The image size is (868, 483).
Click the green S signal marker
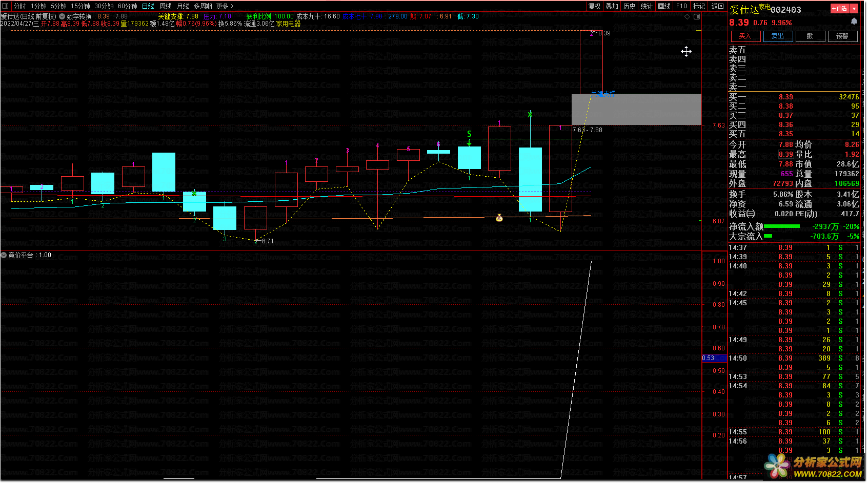(x=469, y=134)
